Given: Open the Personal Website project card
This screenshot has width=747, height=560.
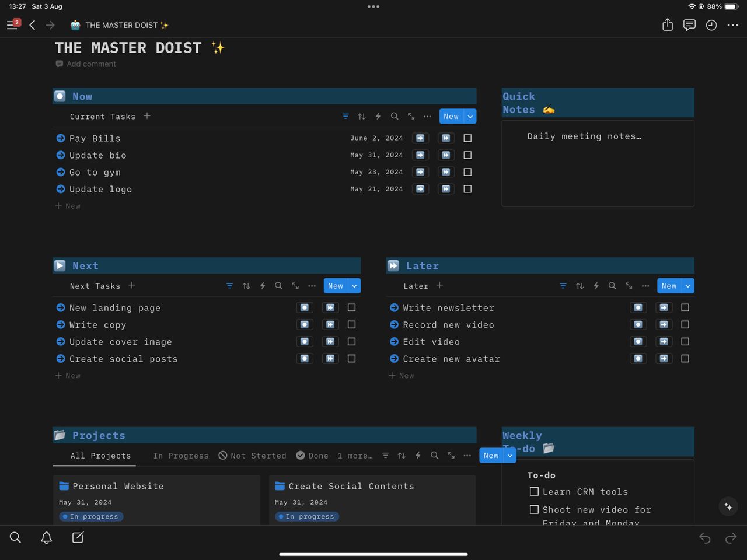Looking at the screenshot, I should point(156,500).
